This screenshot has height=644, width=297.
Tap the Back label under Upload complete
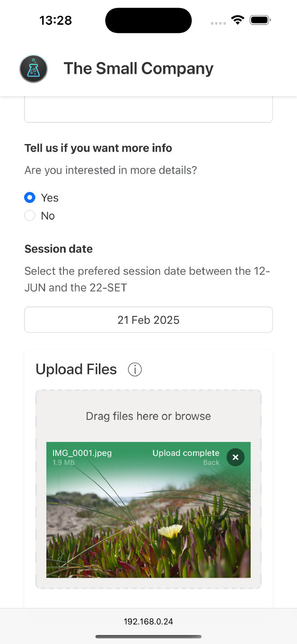pos(211,463)
